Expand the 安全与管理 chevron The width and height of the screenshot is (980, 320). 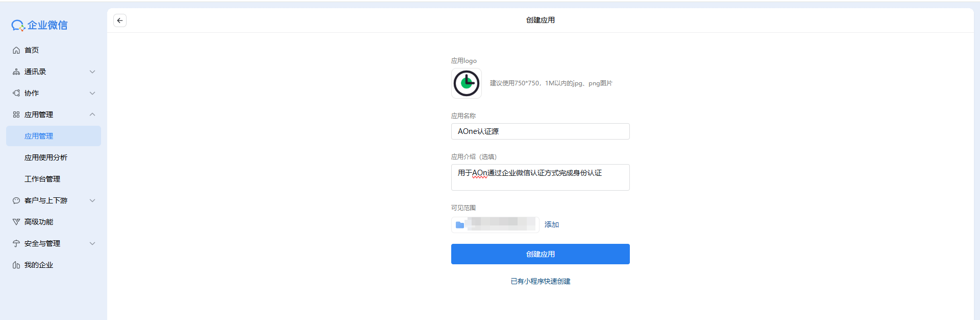tap(92, 243)
